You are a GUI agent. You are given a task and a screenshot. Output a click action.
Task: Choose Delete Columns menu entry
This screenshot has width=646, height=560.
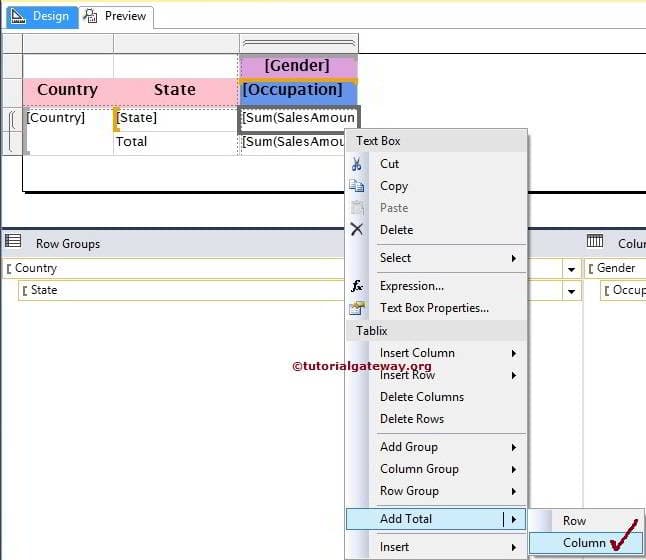pyautogui.click(x=436, y=397)
